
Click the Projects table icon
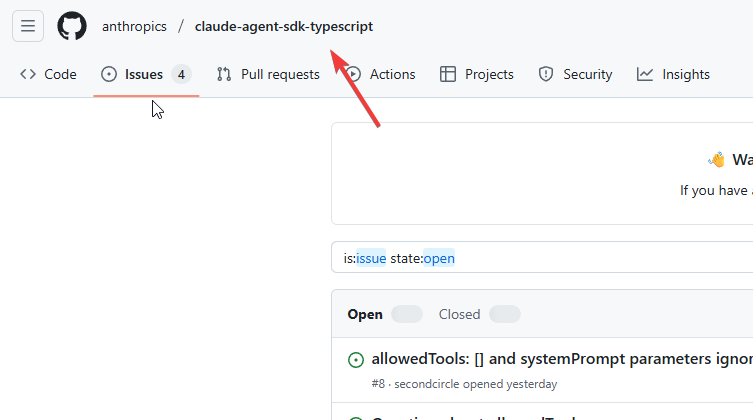tap(448, 74)
